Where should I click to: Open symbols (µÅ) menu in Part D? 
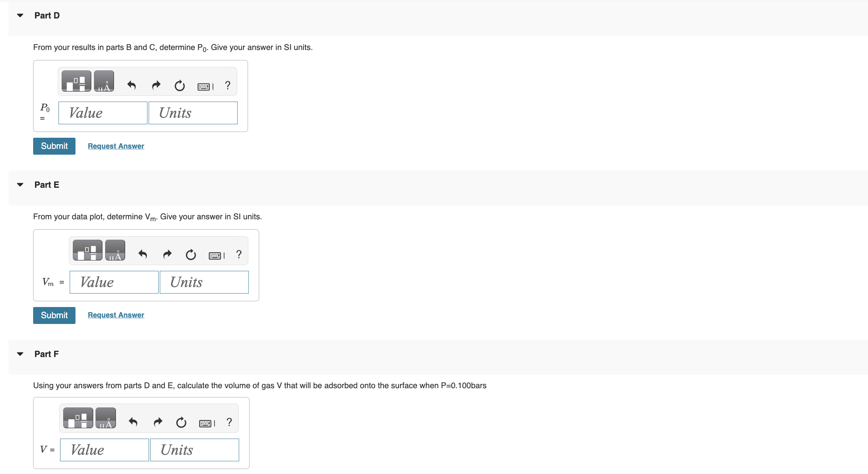pos(104,81)
